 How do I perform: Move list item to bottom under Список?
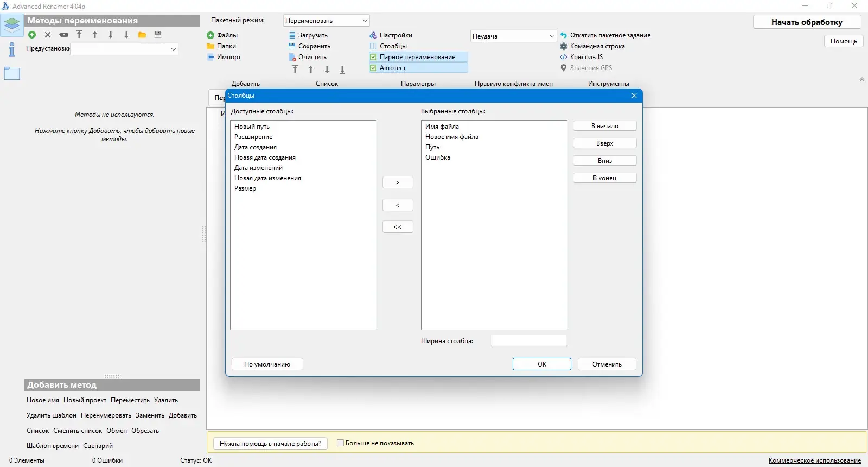(342, 70)
